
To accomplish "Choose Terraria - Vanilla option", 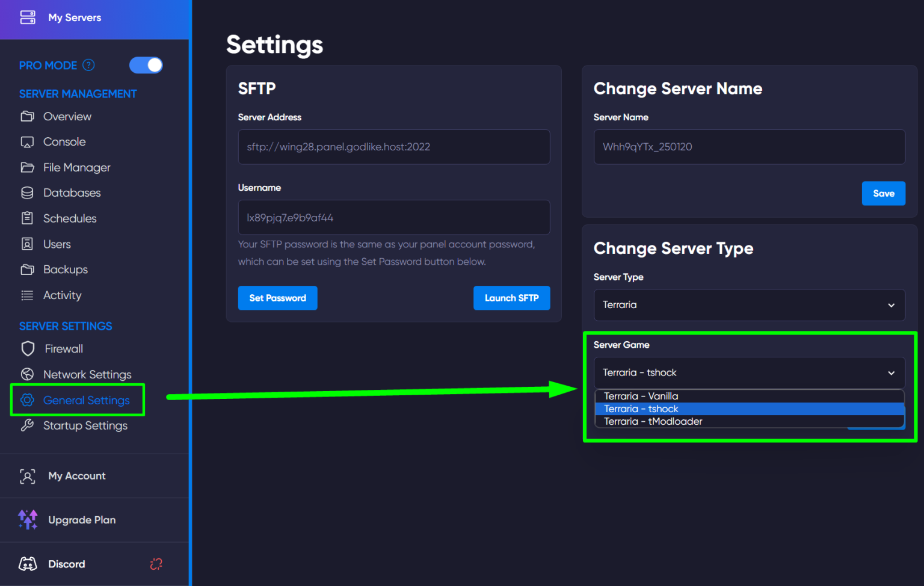I will [x=749, y=396].
